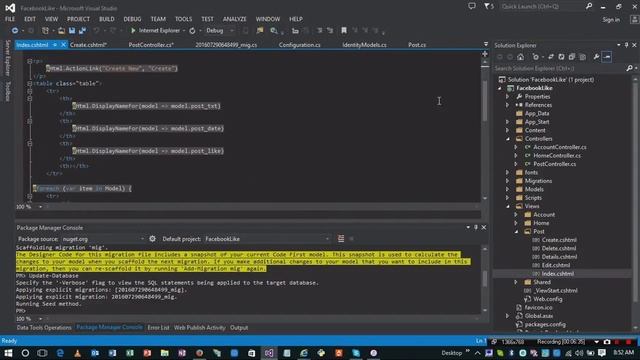Open the TOOLS menu
This screenshot has height=360, width=640.
point(183,19)
